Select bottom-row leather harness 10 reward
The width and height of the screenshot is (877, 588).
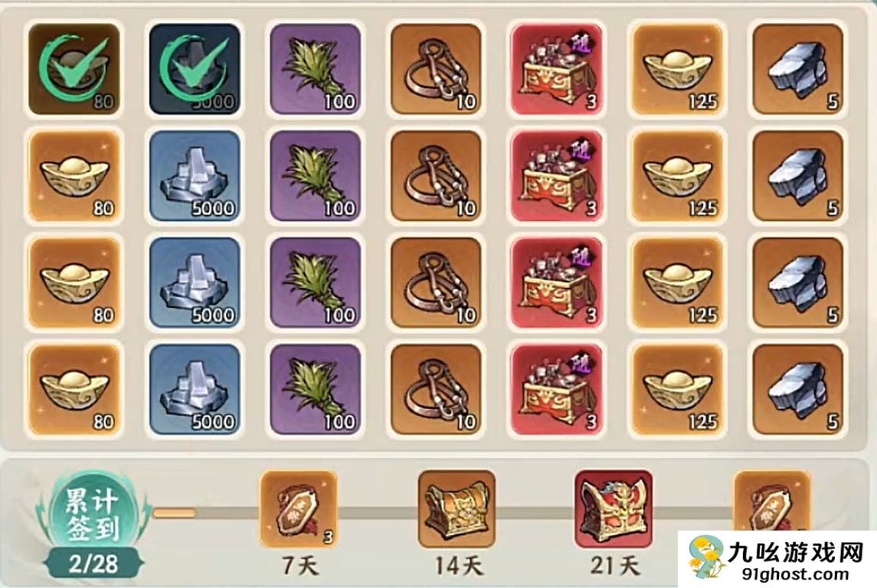(437, 390)
